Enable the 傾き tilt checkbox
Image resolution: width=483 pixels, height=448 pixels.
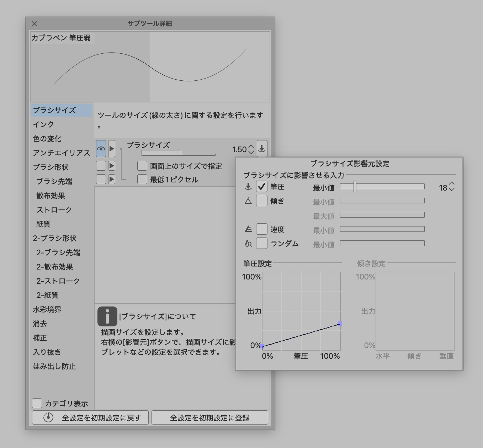[x=262, y=201]
